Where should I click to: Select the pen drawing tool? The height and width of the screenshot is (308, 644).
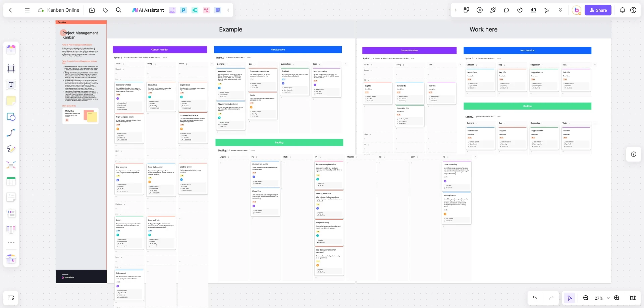[11, 149]
